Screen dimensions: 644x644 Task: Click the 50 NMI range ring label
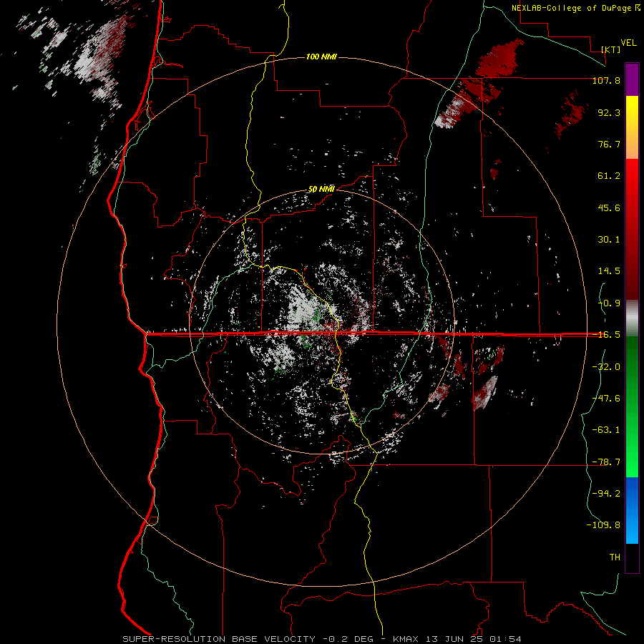tap(321, 190)
